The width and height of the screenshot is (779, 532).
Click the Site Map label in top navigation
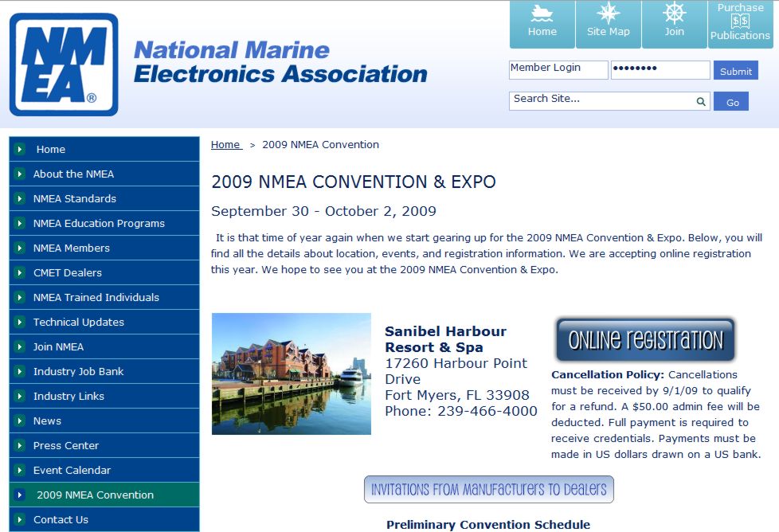[608, 31]
